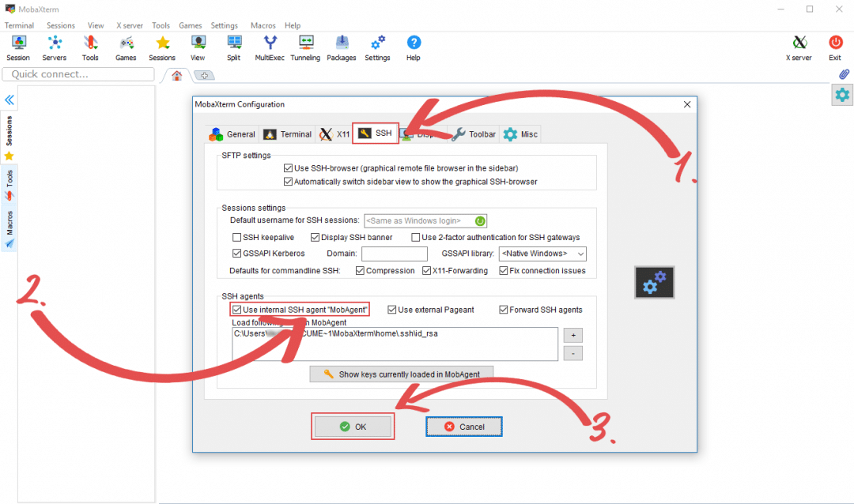
Task: Click the MultiExec toolbar icon
Action: 270,47
